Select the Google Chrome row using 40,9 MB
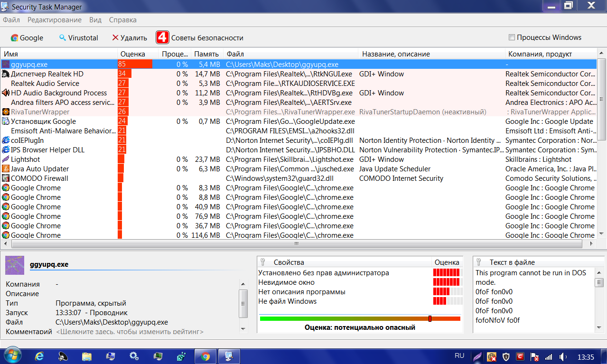 (x=298, y=206)
